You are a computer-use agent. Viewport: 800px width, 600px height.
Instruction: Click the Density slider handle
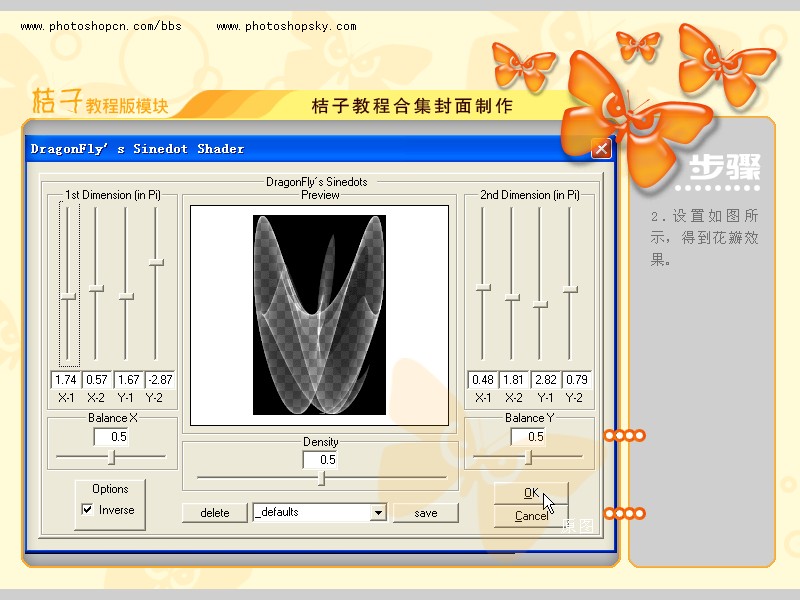[x=321, y=478]
